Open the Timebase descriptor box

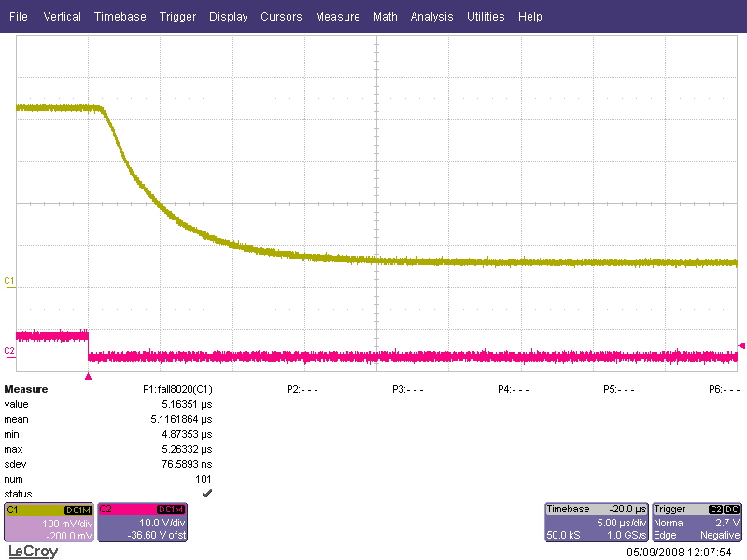pos(597,523)
